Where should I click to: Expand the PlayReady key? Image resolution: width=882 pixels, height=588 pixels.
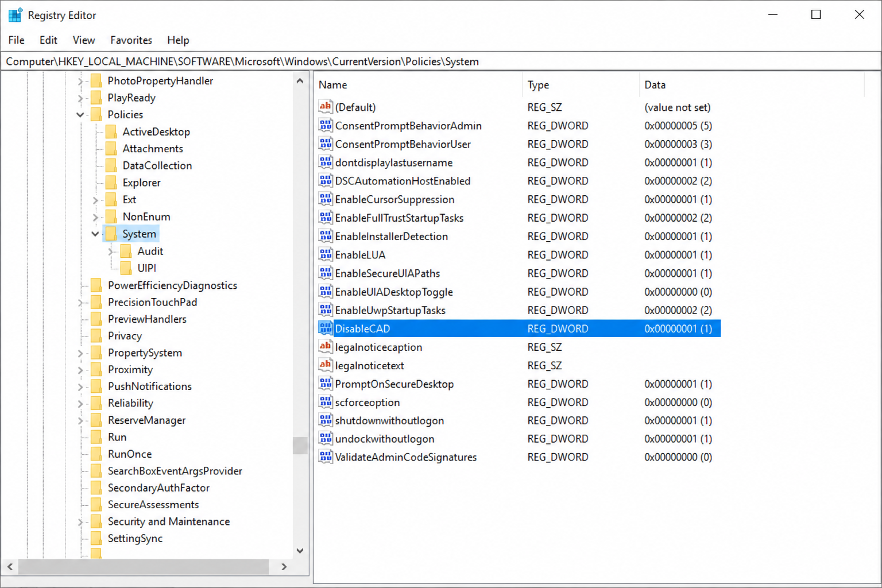coord(80,98)
